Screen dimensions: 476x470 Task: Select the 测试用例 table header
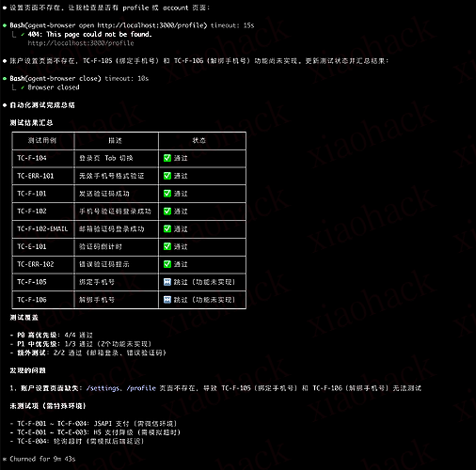(x=42, y=140)
